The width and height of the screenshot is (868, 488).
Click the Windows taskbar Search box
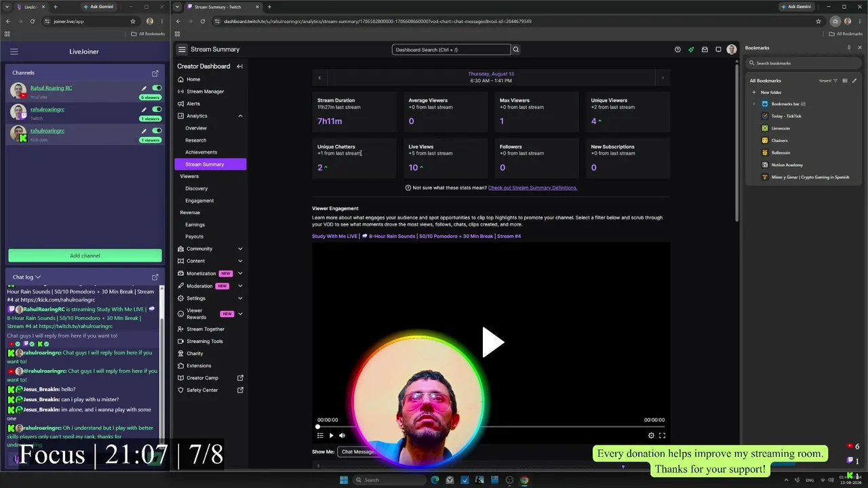coord(390,480)
